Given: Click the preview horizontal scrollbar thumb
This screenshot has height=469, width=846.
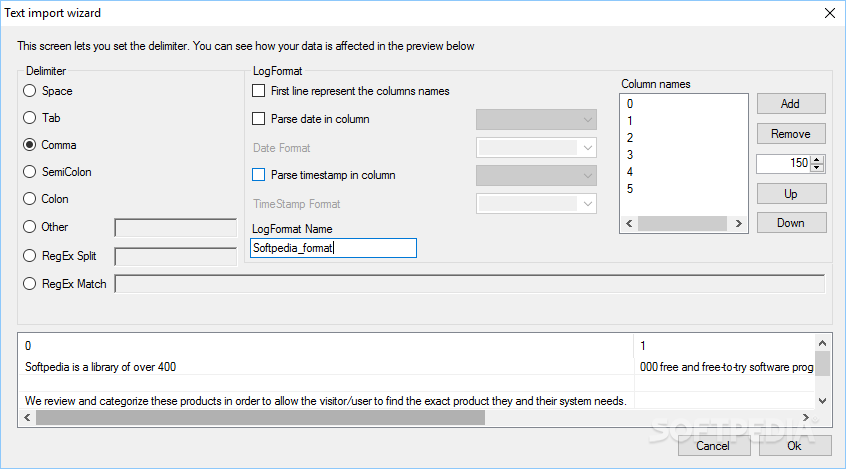Looking at the screenshot, I should tap(261, 417).
